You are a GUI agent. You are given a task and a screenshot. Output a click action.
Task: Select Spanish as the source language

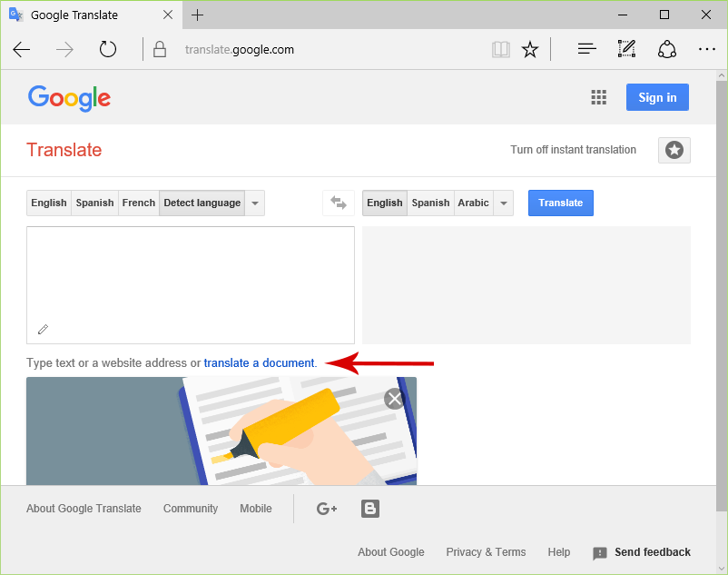tap(94, 203)
